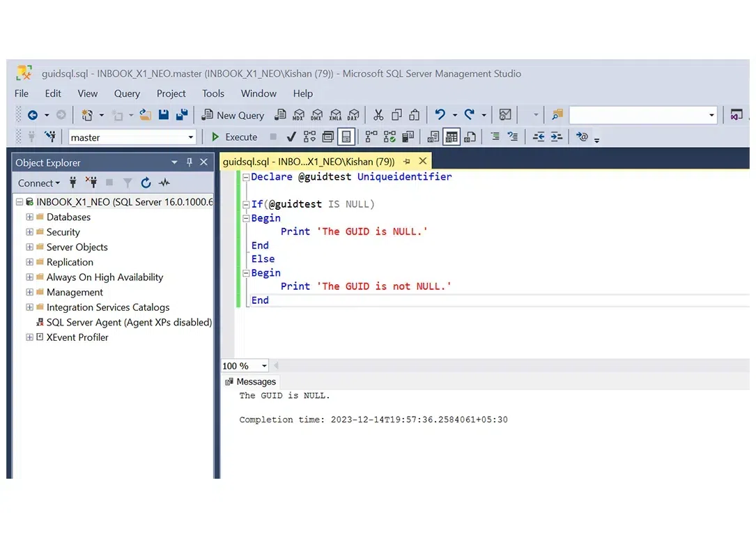Toggle Results to Grid mode
This screenshot has width=756, height=538.
click(452, 137)
